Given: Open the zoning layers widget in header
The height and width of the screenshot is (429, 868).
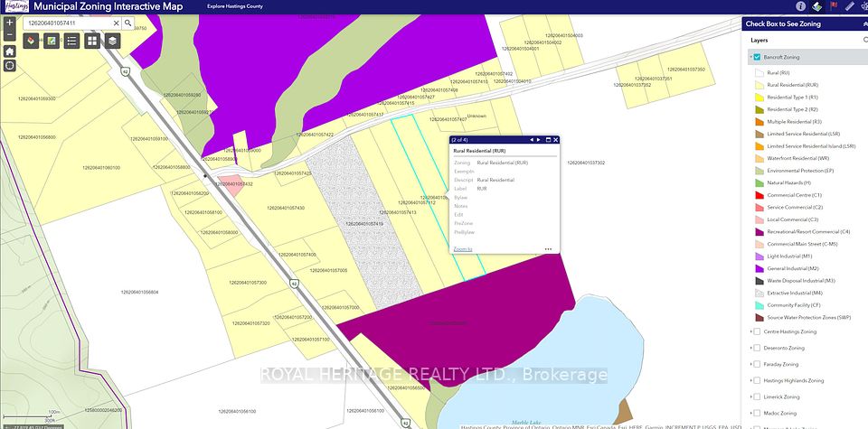Looking at the screenshot, I should coord(817,6).
